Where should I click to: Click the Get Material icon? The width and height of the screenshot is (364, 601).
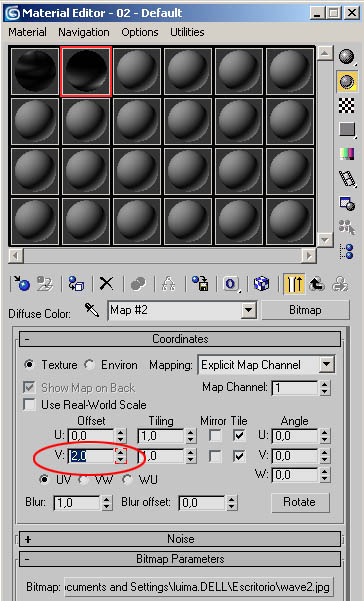21,284
